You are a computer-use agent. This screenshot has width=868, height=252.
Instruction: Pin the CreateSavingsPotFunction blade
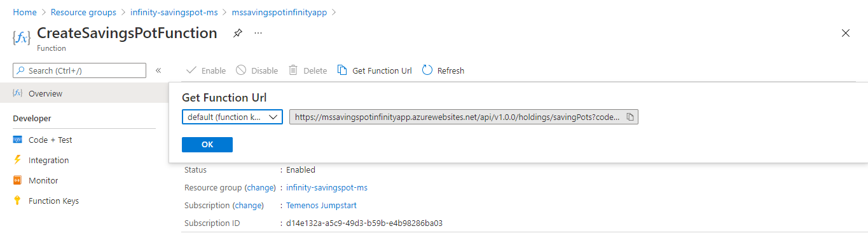point(237,33)
